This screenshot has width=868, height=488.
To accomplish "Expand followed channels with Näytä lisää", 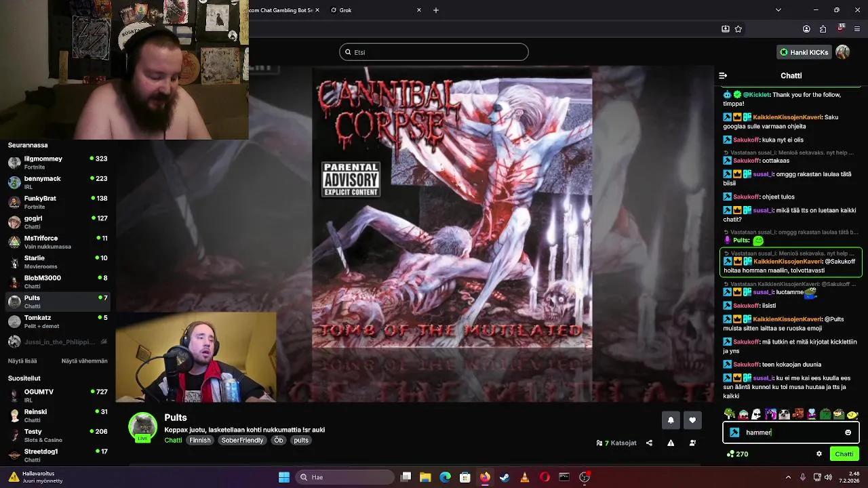I will click(x=22, y=361).
